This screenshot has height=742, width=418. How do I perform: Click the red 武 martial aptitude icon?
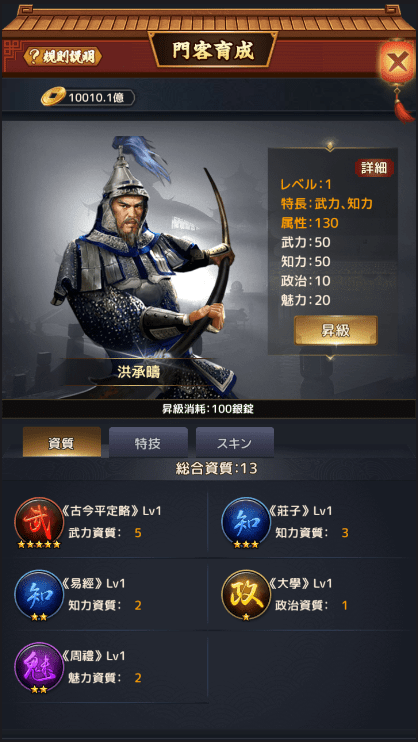click(x=39, y=522)
